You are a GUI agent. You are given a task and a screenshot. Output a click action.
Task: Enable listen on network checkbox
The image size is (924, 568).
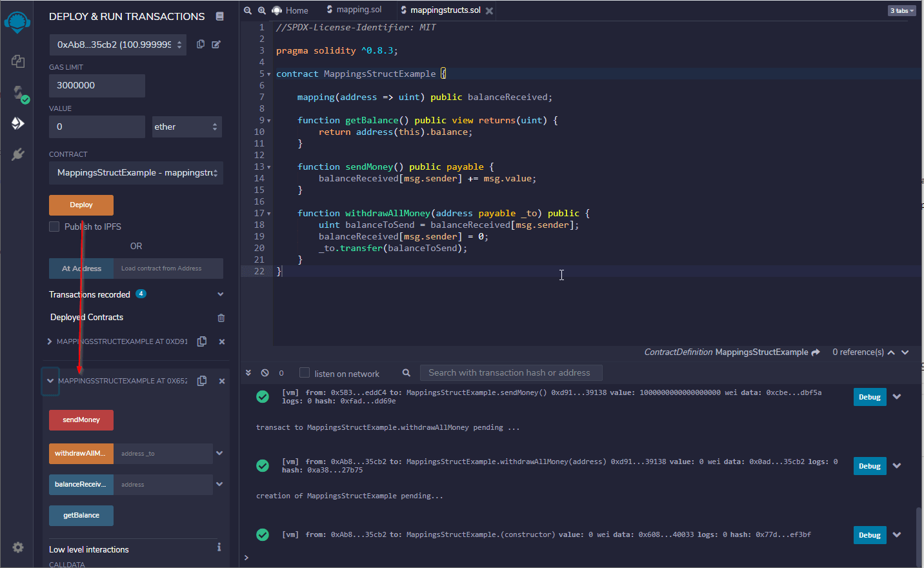click(305, 372)
